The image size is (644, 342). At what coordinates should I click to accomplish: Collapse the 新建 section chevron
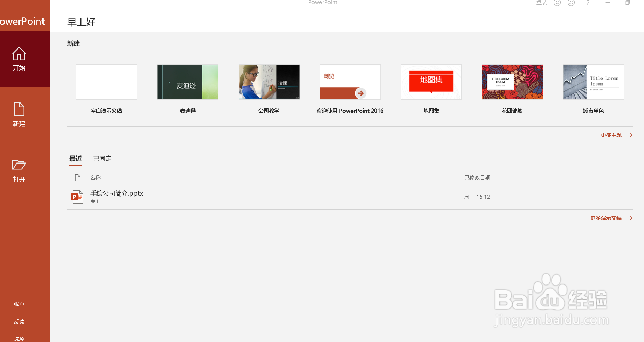60,44
